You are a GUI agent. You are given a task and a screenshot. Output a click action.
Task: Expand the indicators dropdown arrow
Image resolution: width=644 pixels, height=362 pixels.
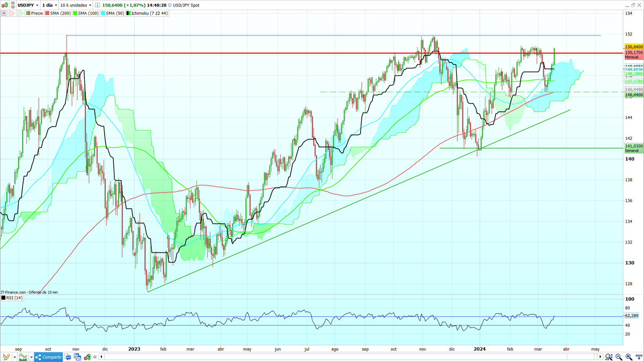click(31, 357)
